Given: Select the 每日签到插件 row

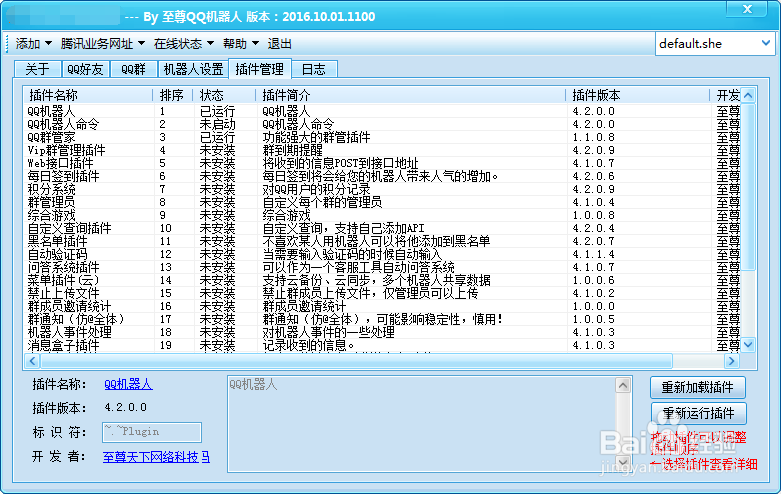Looking at the screenshot, I should coord(382,176).
